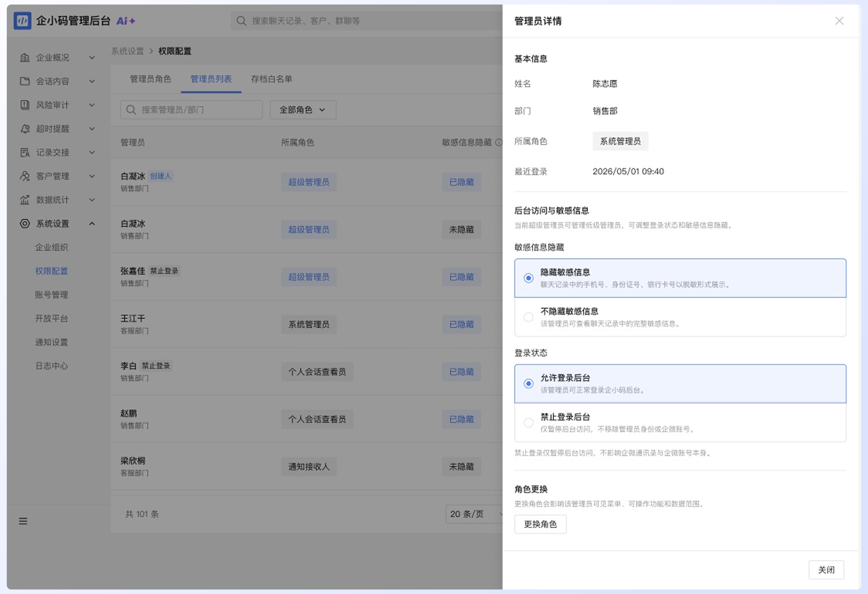868x594 pixels.
Task: Click the top 搜索聊天记录 search field
Action: (x=366, y=21)
